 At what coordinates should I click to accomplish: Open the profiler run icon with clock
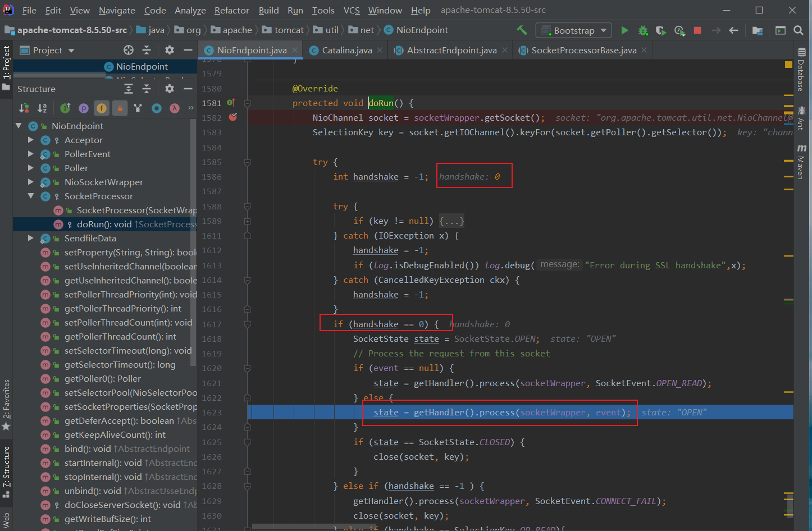click(x=679, y=30)
